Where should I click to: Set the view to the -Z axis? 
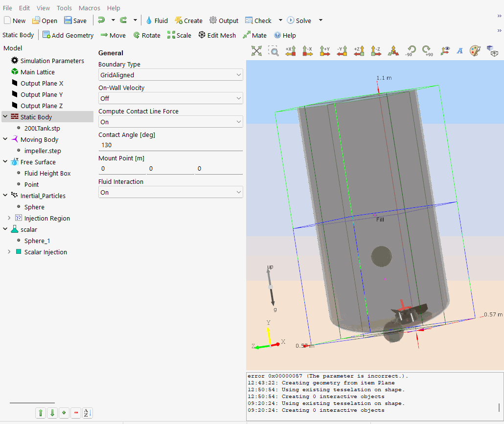(376, 51)
